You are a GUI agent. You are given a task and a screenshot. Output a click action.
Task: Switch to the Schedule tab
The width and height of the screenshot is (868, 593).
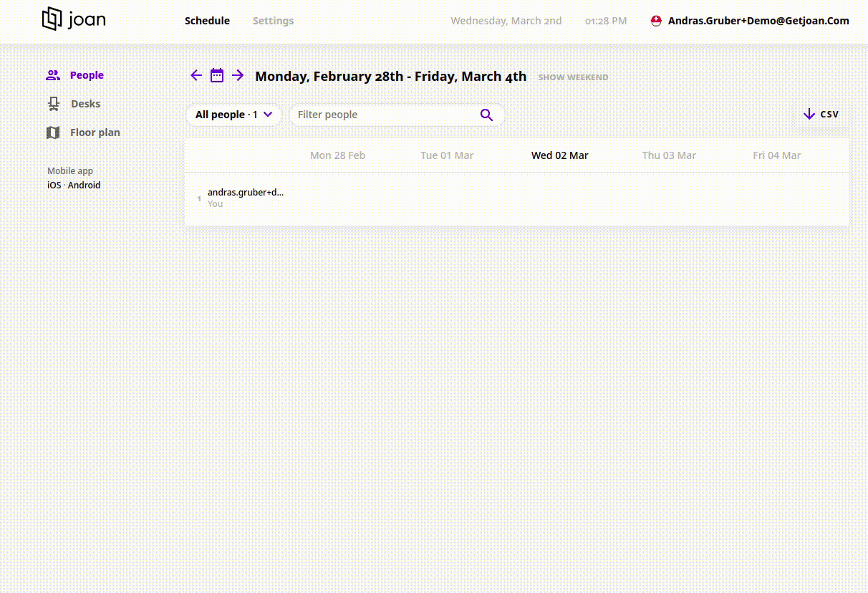click(207, 21)
